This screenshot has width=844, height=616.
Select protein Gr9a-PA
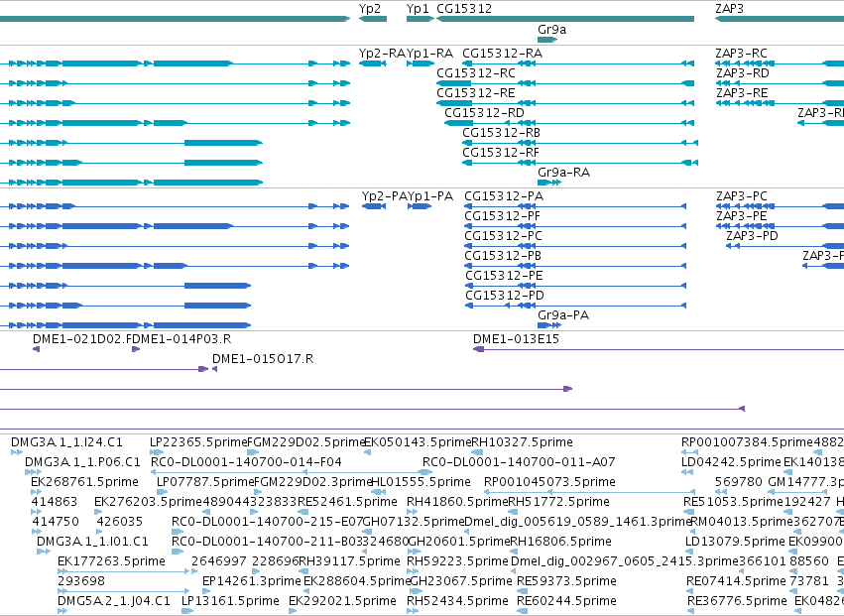coord(563,315)
